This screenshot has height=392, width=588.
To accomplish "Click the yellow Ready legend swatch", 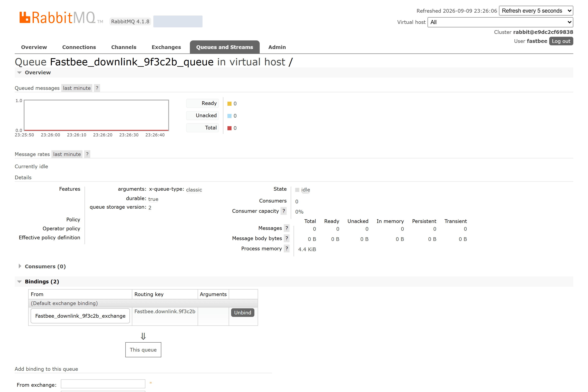I will click(x=229, y=104).
